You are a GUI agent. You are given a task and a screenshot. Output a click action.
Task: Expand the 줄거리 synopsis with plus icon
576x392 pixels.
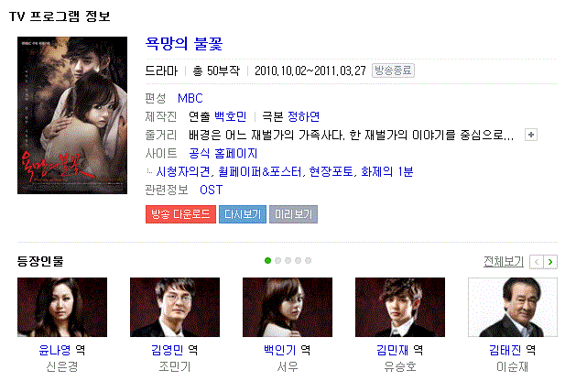[531, 135]
